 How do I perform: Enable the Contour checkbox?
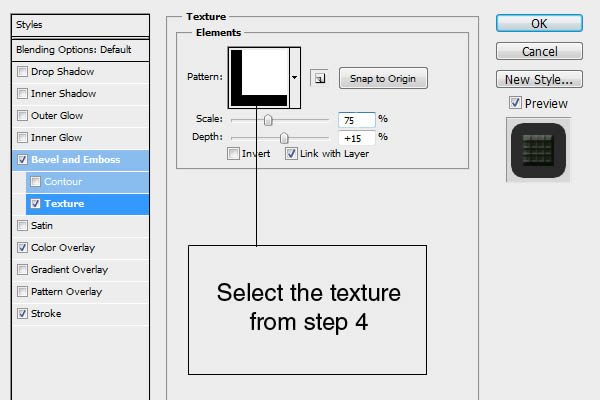click(x=37, y=182)
